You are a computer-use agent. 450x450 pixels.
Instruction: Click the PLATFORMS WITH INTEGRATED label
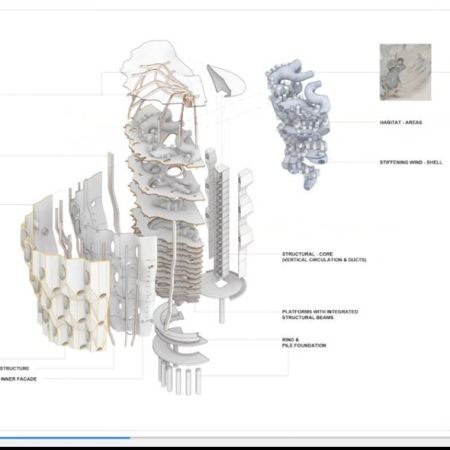(320, 312)
